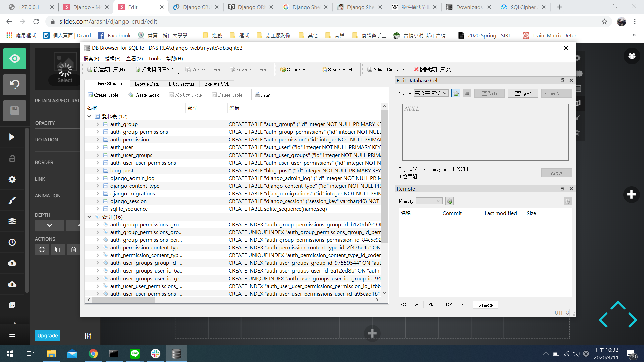This screenshot has height=362, width=644.
Task: Click the 匯出(E) export button
Action: [x=523, y=93]
